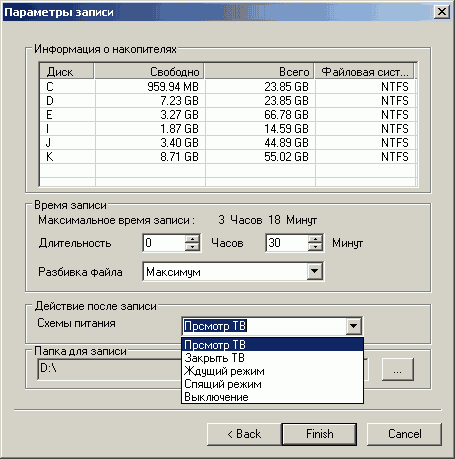Click free space value '7.23 GB'

[x=179, y=101]
